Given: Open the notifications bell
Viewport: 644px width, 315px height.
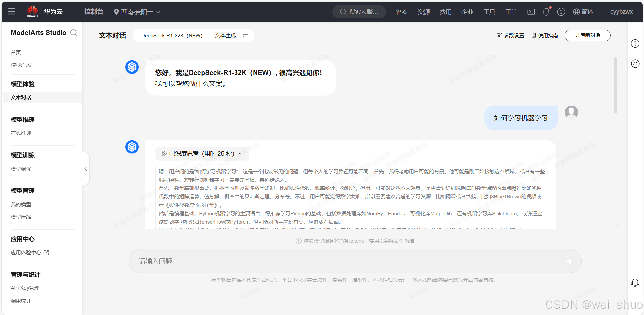Looking at the screenshot, I should (x=546, y=12).
